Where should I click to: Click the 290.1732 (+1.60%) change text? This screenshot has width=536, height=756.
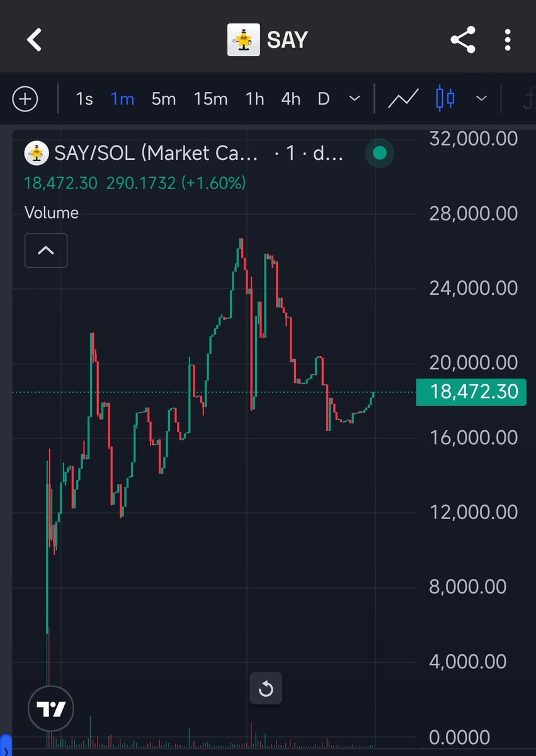[x=176, y=183]
